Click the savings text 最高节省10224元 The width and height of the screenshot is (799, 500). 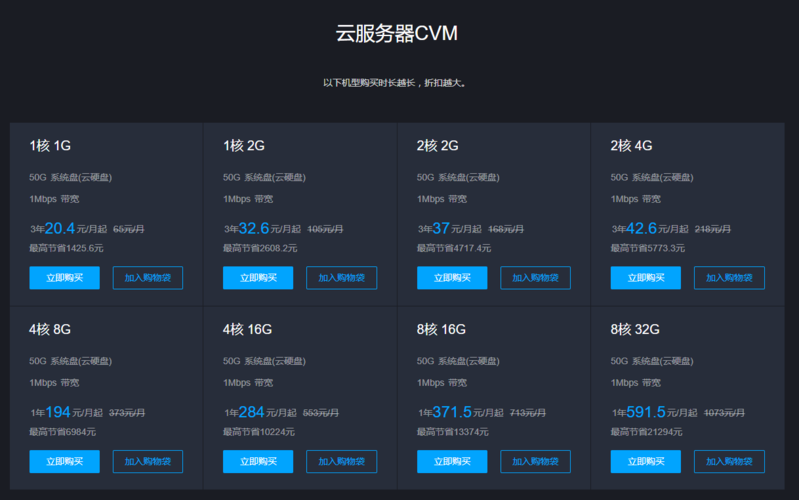(259, 432)
